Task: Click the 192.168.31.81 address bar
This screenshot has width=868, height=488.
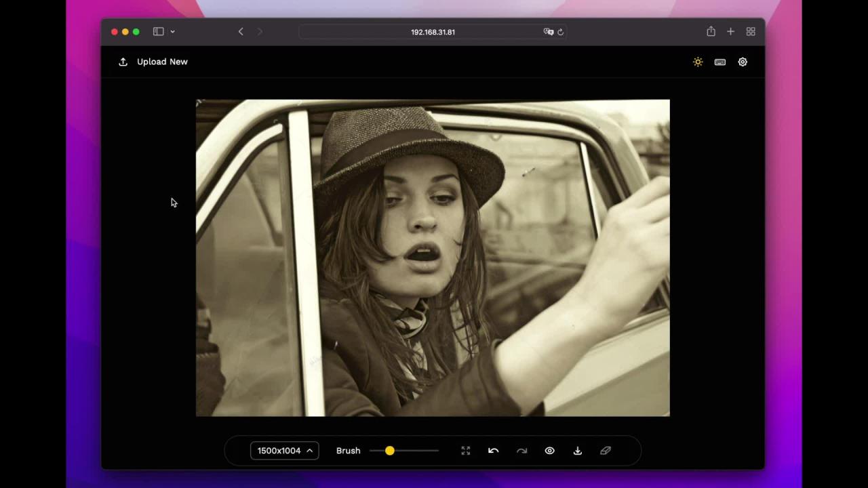Action: click(433, 32)
